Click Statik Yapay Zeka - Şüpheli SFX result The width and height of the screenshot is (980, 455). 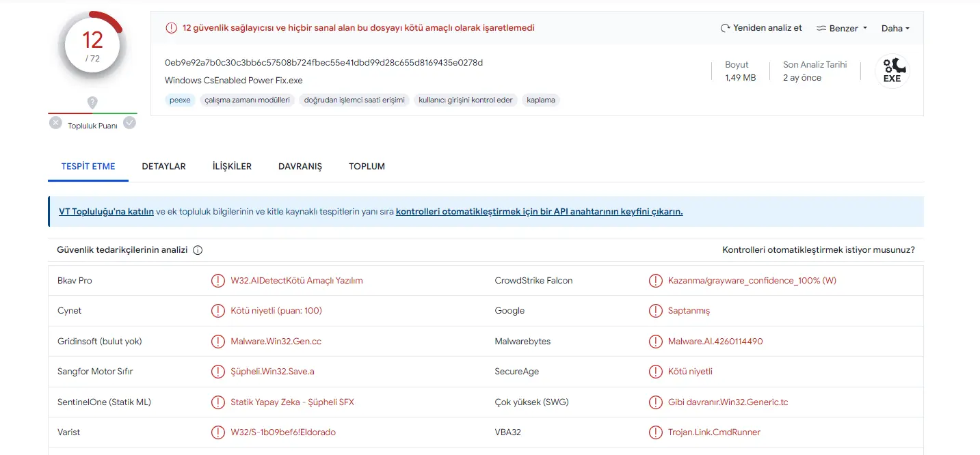[293, 402]
